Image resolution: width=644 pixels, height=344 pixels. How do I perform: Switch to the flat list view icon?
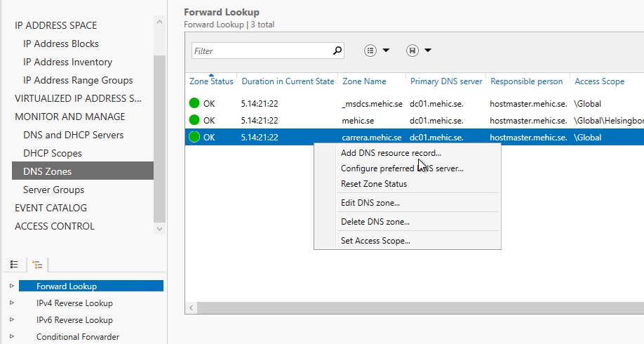coord(14,265)
